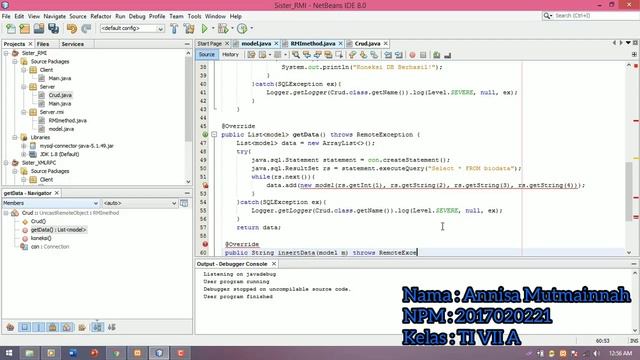Open the Navigate menu
The height and width of the screenshot is (360, 640).
coord(55,16)
